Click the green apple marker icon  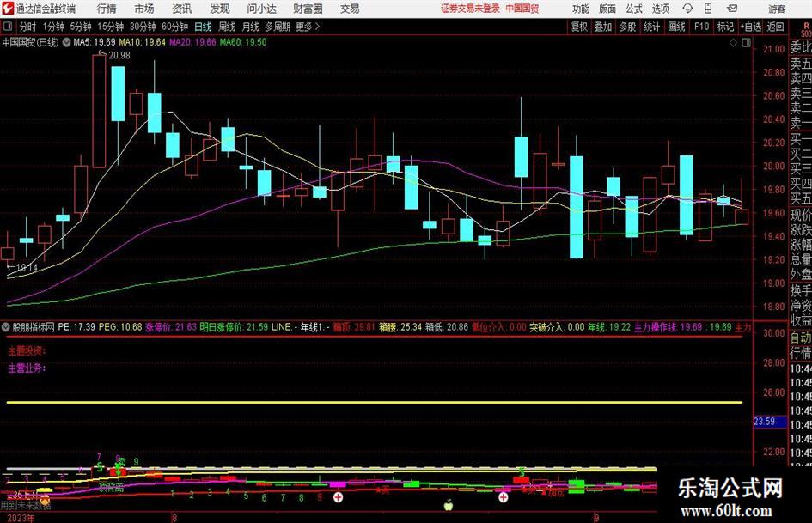449,504
